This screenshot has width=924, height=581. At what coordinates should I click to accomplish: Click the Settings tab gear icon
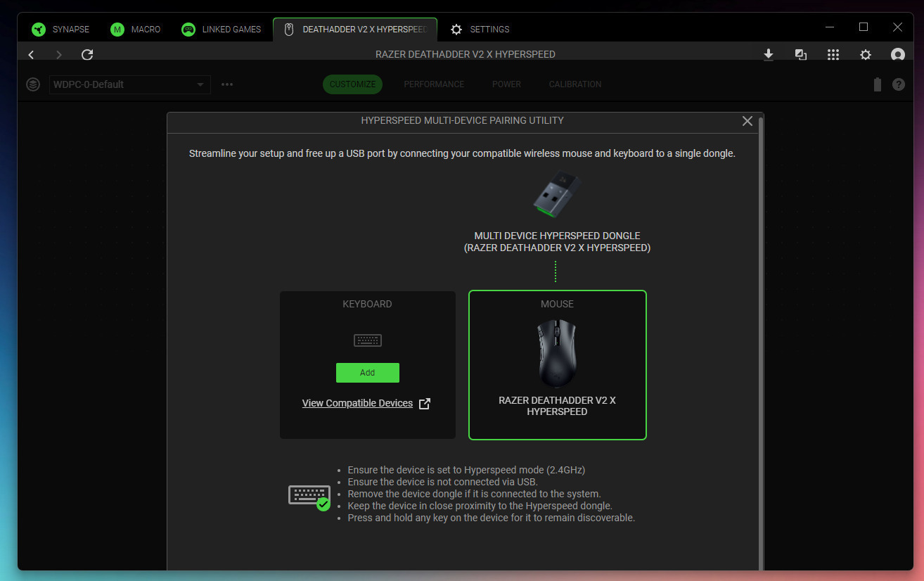[x=456, y=30]
